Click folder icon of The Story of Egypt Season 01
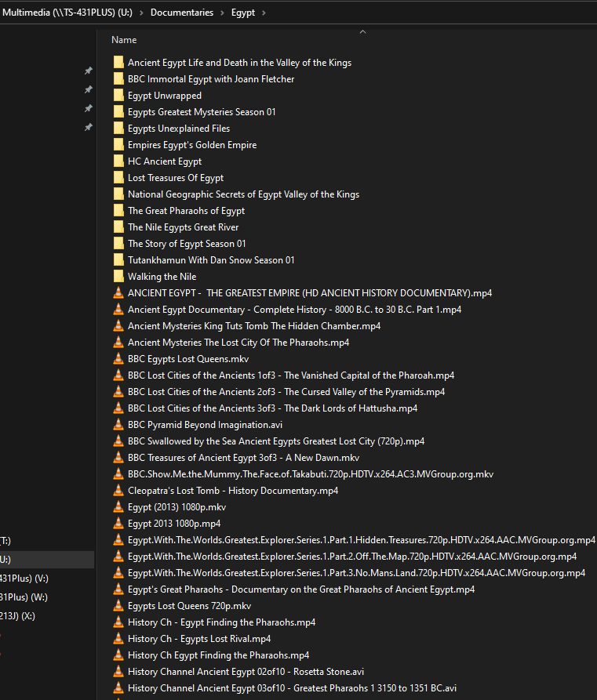This screenshot has width=597, height=700. [x=118, y=243]
